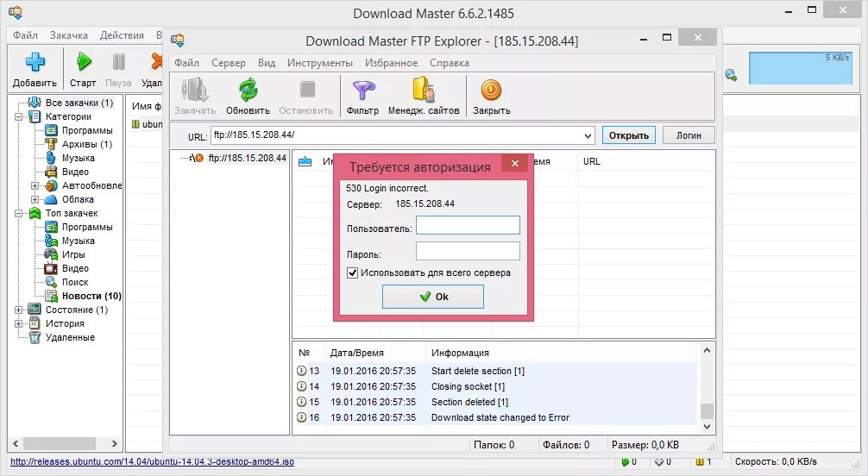Click the magnifier search icon in main window
Viewport: 868px width, 476px height.
(x=731, y=75)
